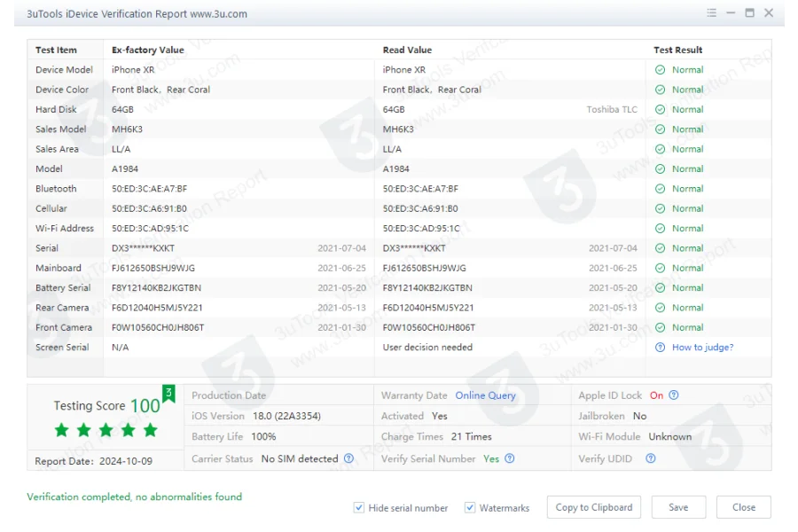Screen dimensions: 798x532
Task: Click the Report Date 2024-10-09 text
Action: click(x=94, y=461)
